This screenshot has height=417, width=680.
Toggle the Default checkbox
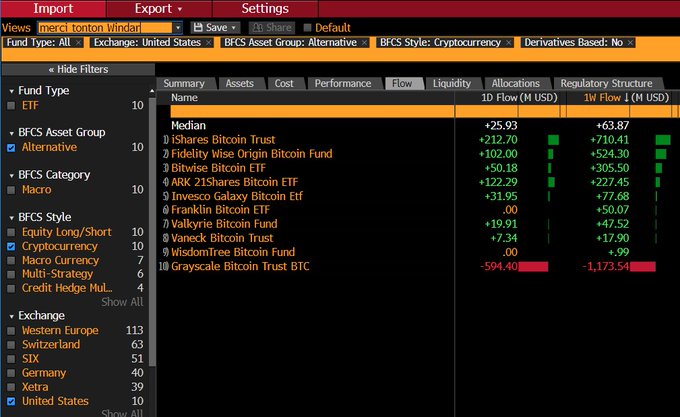click(x=307, y=28)
